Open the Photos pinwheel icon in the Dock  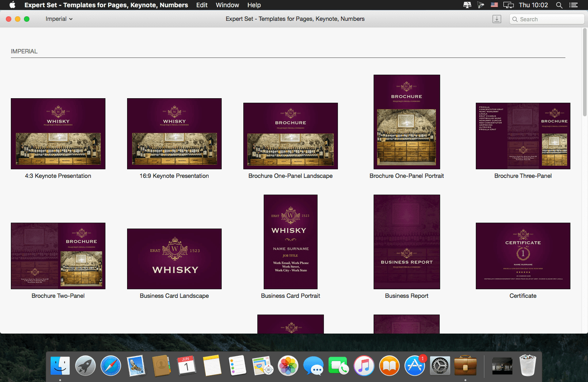tap(288, 366)
